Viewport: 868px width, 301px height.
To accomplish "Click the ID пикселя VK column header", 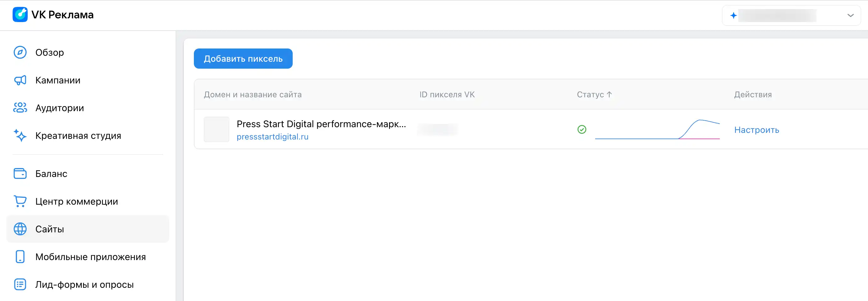I will [447, 94].
